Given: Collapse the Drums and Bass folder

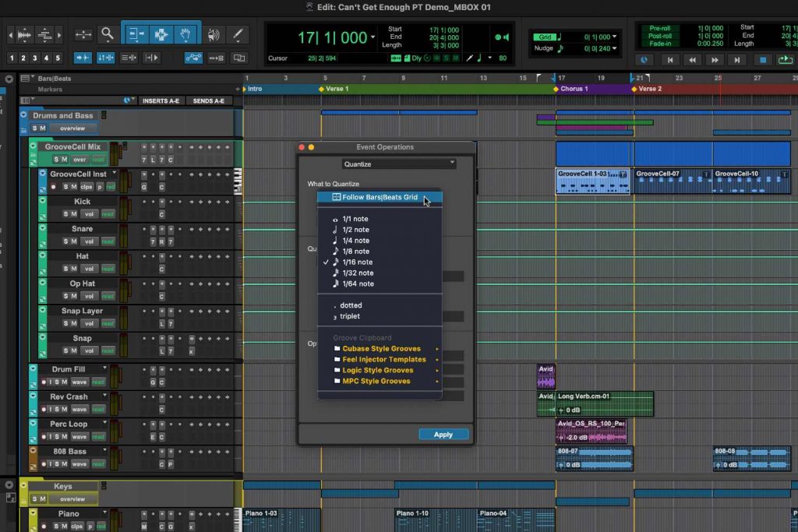Looking at the screenshot, I should [x=23, y=115].
